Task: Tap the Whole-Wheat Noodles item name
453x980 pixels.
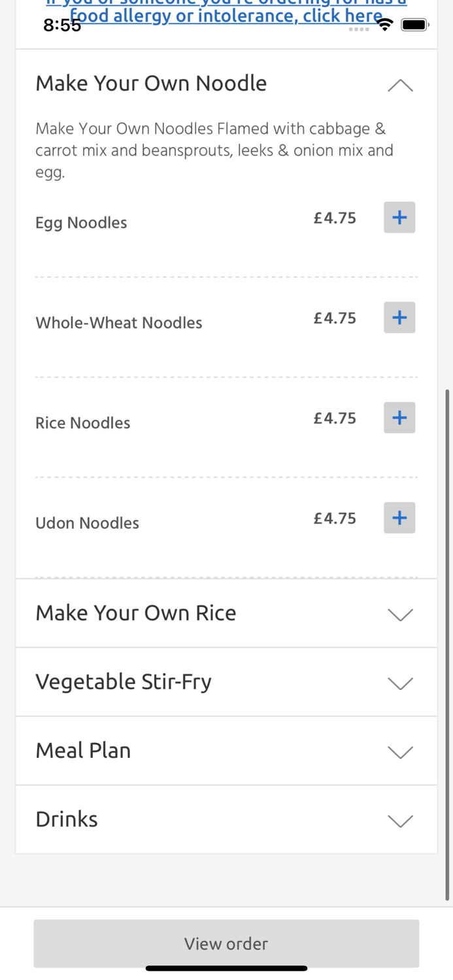Action: [119, 323]
